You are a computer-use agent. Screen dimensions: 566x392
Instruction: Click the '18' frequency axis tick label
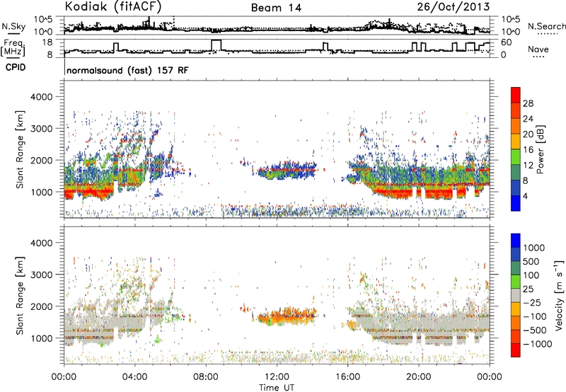click(47, 42)
